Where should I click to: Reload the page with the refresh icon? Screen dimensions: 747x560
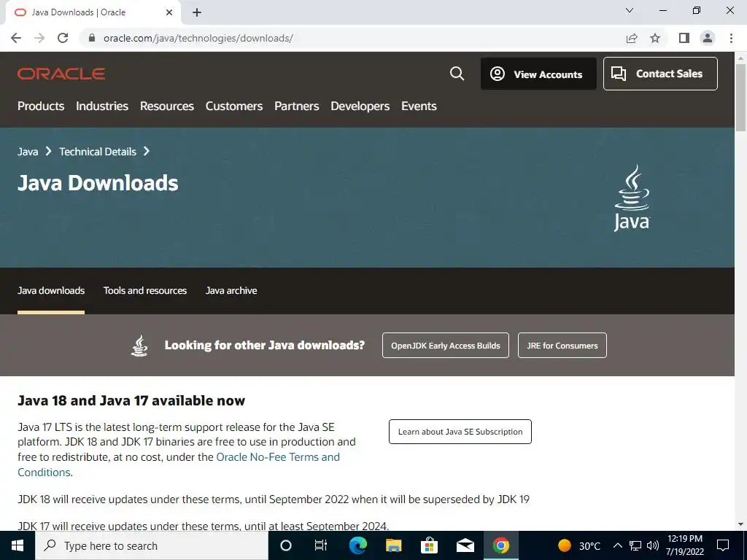(x=63, y=38)
